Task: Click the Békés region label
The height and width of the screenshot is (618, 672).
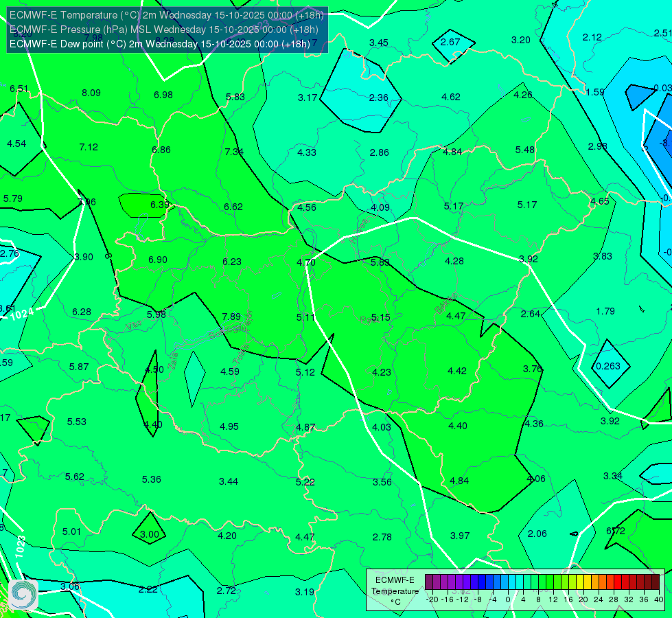Action: coord(446,304)
